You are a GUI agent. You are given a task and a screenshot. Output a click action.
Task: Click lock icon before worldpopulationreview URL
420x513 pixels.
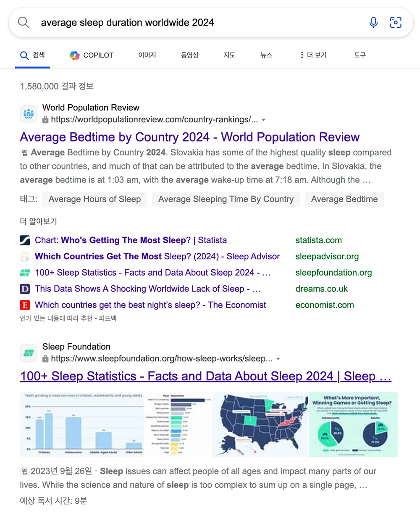pyautogui.click(x=45, y=120)
